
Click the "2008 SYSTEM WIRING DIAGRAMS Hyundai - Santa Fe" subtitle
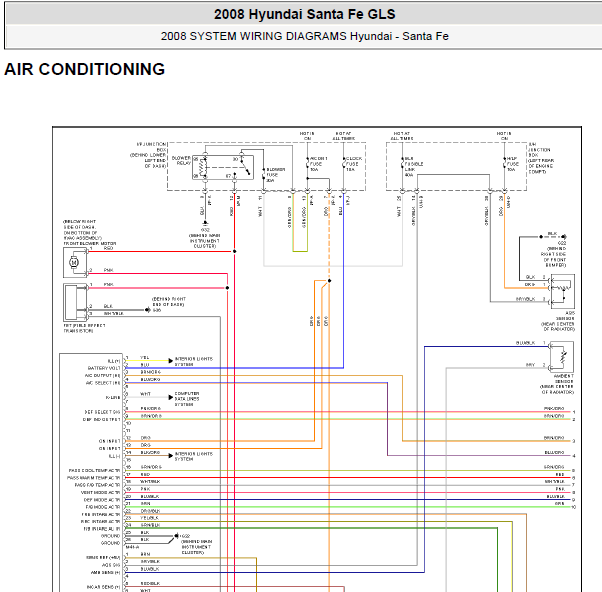304,36
